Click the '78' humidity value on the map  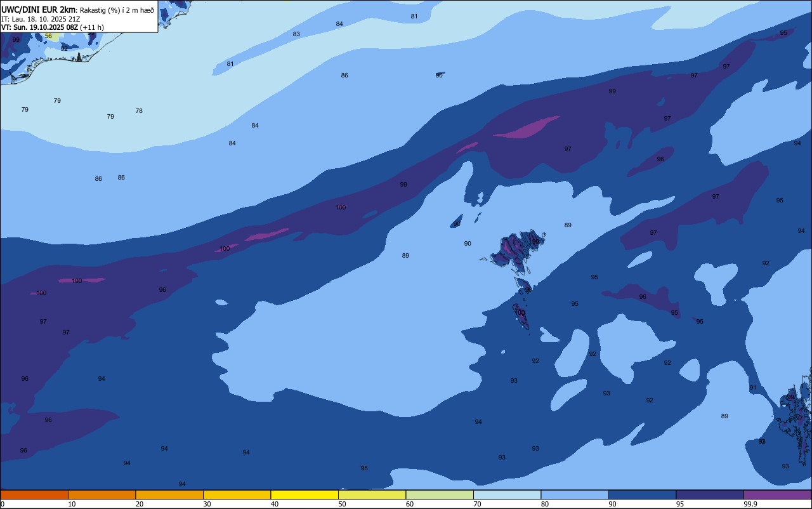pyautogui.click(x=139, y=111)
